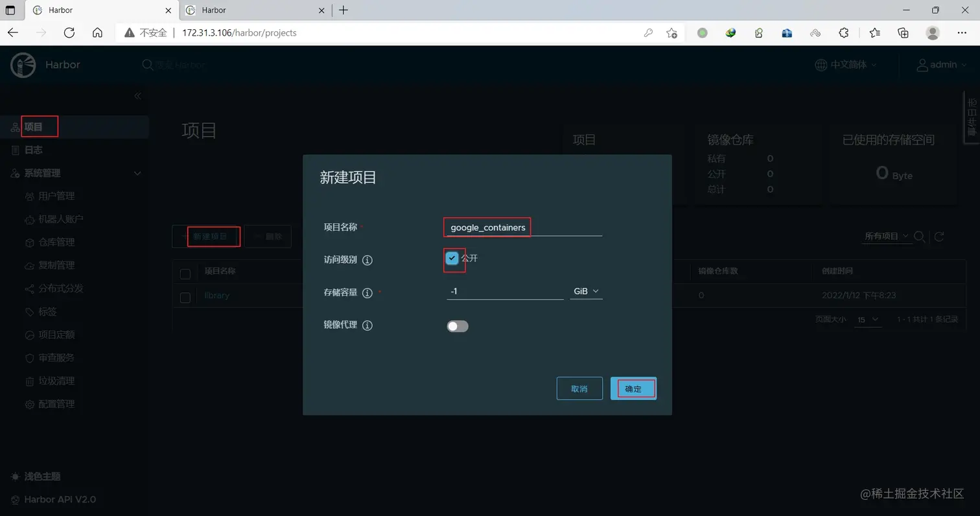Click the green circle extension icon
The image size is (980, 516).
(702, 32)
